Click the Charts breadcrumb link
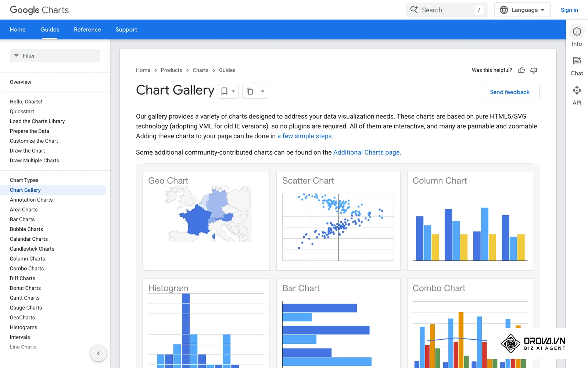Image resolution: width=588 pixels, height=368 pixels. [201, 70]
